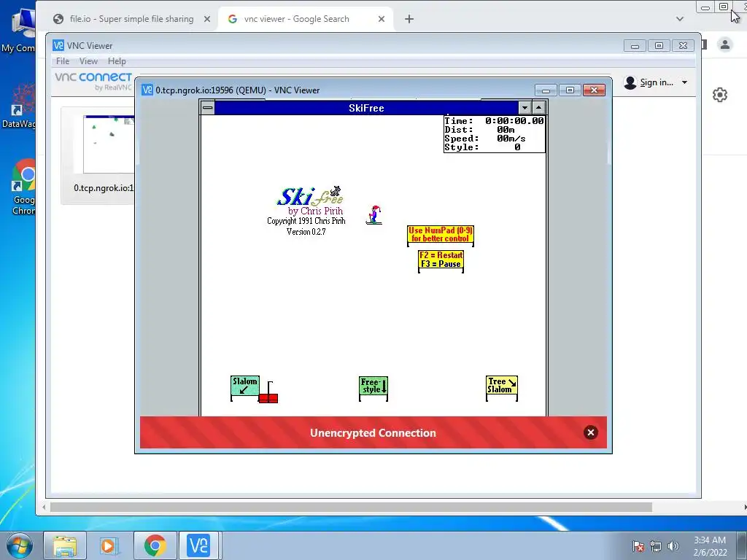Open the Windows Start menu
747x560 pixels.
point(19,545)
